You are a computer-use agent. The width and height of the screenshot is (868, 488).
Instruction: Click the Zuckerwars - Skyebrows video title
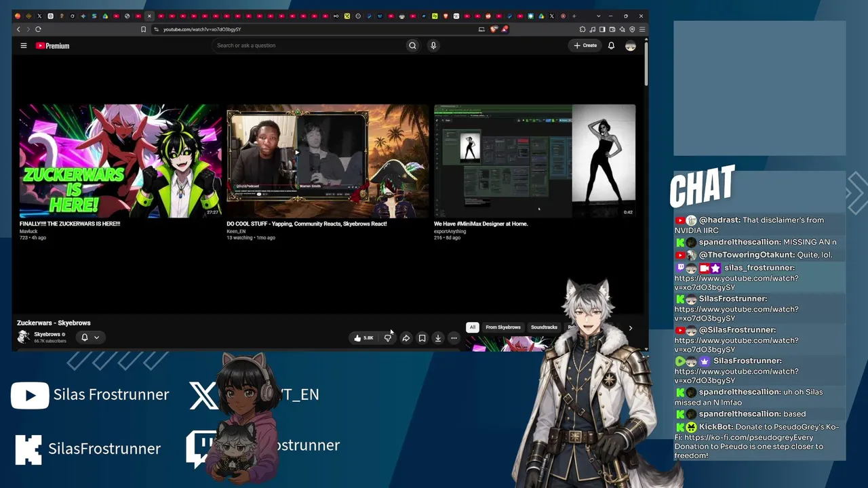pyautogui.click(x=54, y=323)
